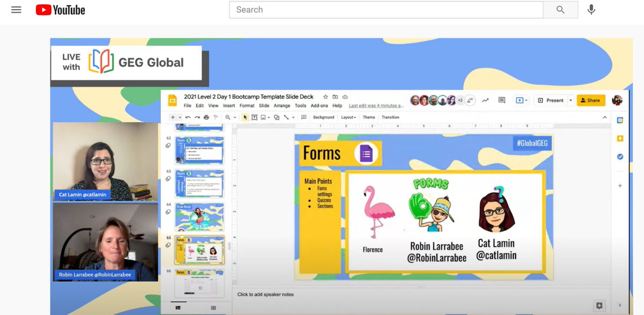Screen dimensions: 644x315
Task: Select the Text box tool
Action: (x=254, y=117)
